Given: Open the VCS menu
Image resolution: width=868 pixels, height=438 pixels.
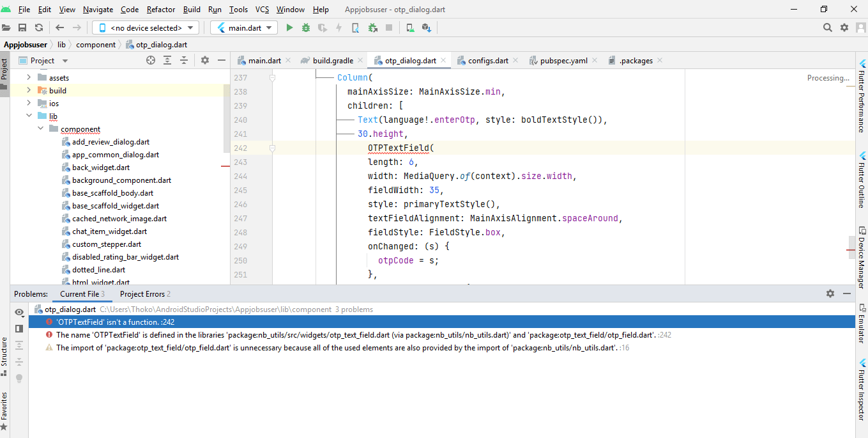Looking at the screenshot, I should (262, 9).
